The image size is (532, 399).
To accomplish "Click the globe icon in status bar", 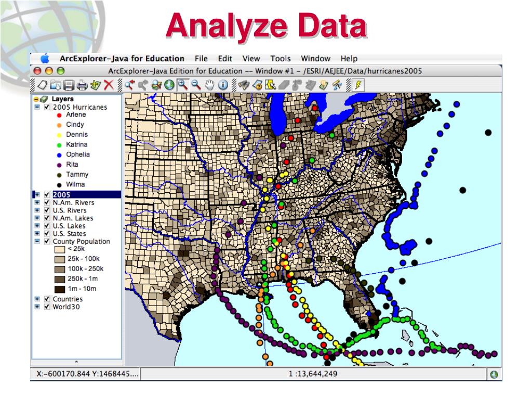I will click(495, 374).
